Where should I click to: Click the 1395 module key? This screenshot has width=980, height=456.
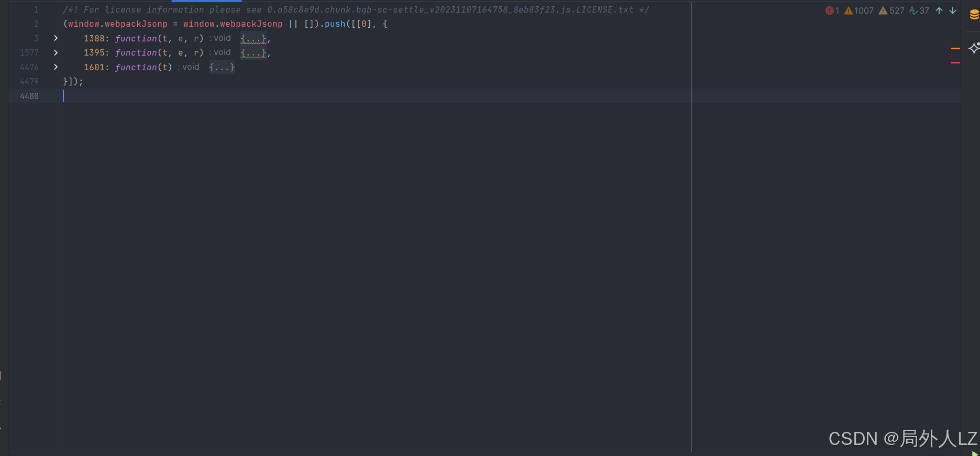click(x=94, y=52)
